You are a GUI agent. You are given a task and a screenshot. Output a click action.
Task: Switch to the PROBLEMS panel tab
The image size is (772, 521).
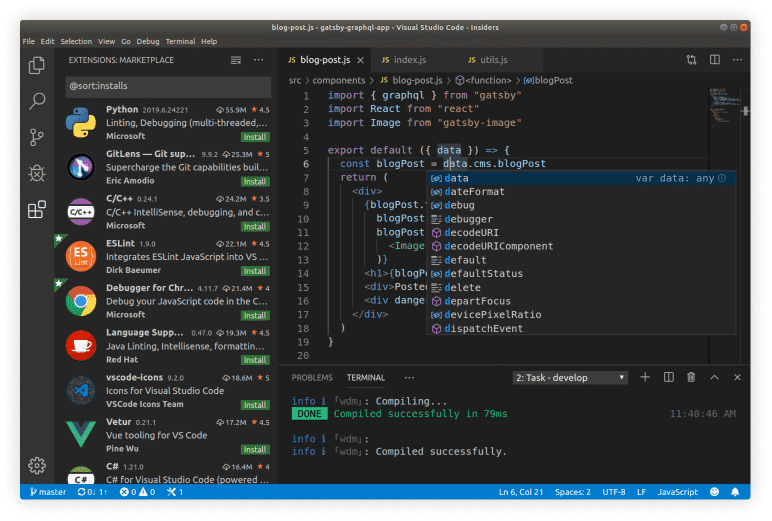[312, 378]
